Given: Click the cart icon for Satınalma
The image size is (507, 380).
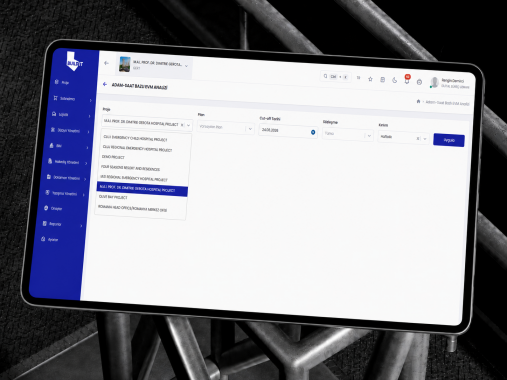Looking at the screenshot, I should click(56, 98).
